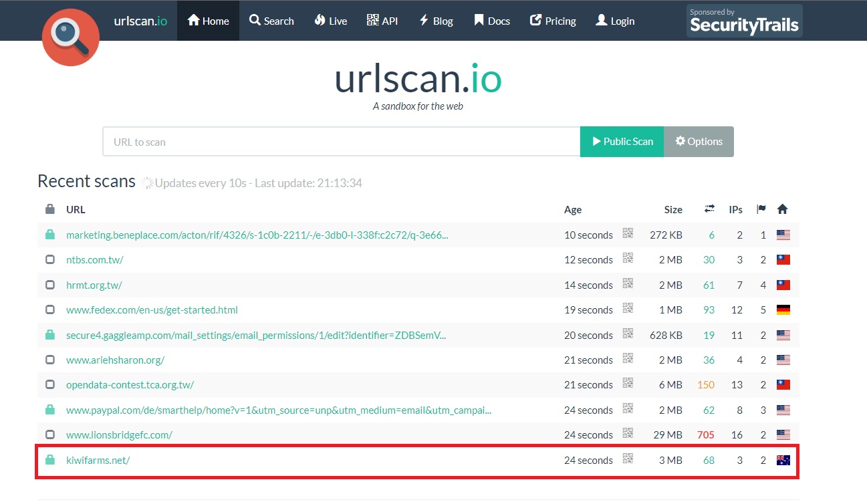This screenshot has height=504, width=867.
Task: Click the German flag in fedex row
Action: [x=783, y=309]
